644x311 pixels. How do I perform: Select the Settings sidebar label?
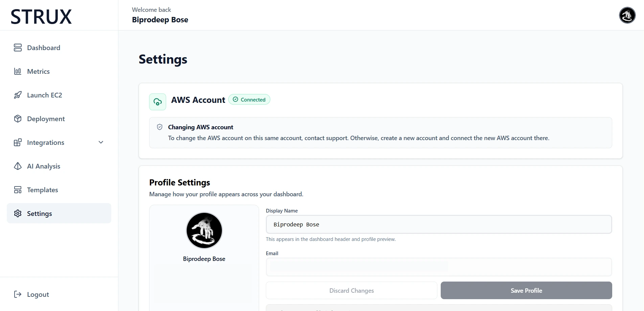point(40,214)
